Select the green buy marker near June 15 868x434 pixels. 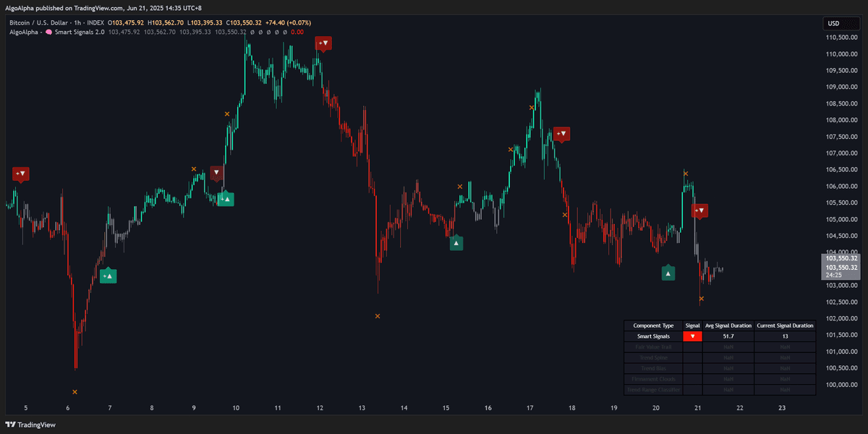click(x=455, y=242)
